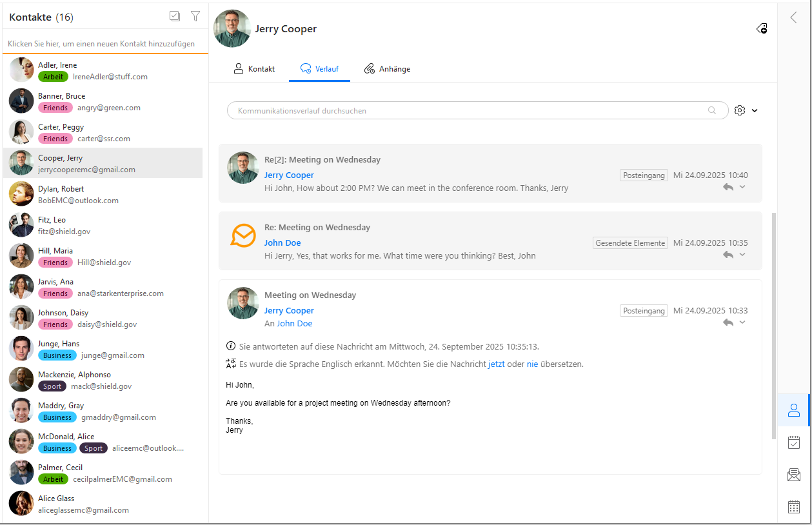Screen dimensions: 812x525
Task: Click the 'nie' translate link
Action: [532, 364]
